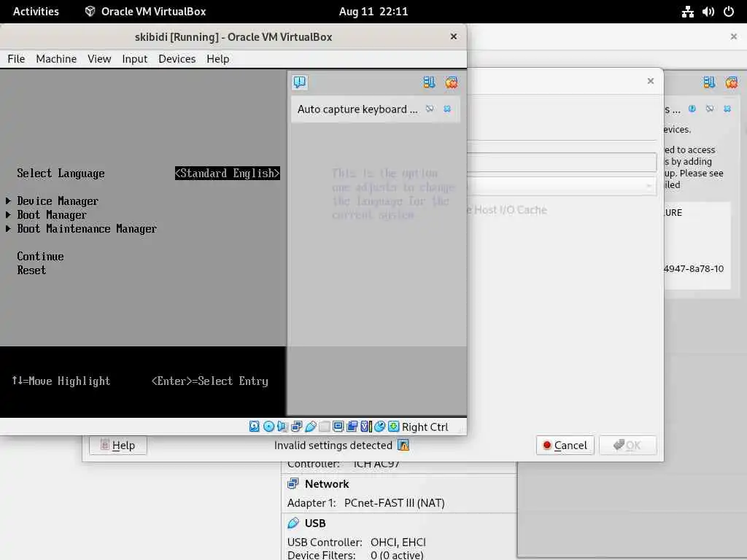Click the optical disk status icon
Screen dimensions: 747x560
click(x=268, y=426)
